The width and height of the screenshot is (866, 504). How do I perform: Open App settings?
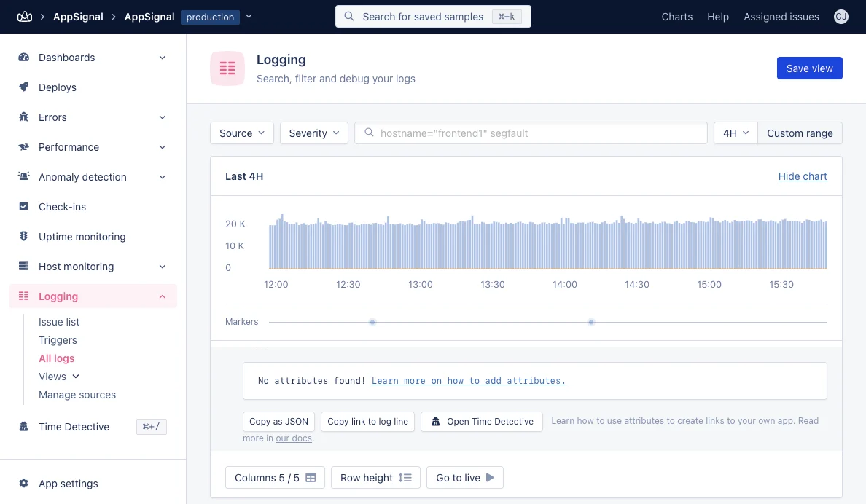(x=69, y=484)
